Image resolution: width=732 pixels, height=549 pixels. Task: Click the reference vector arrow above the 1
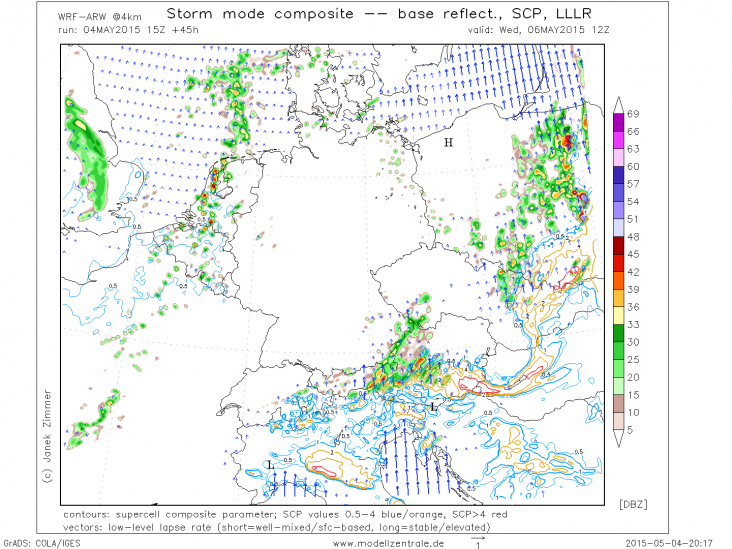pyautogui.click(x=479, y=535)
